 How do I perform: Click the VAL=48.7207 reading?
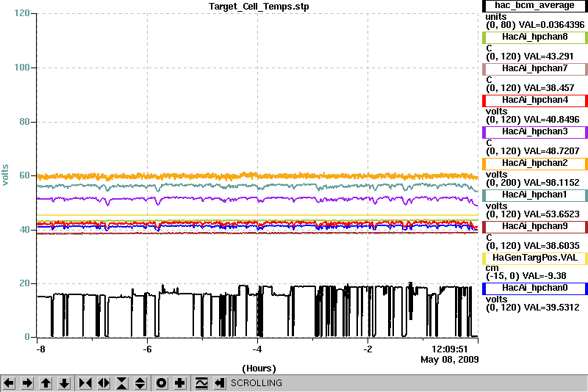point(552,151)
